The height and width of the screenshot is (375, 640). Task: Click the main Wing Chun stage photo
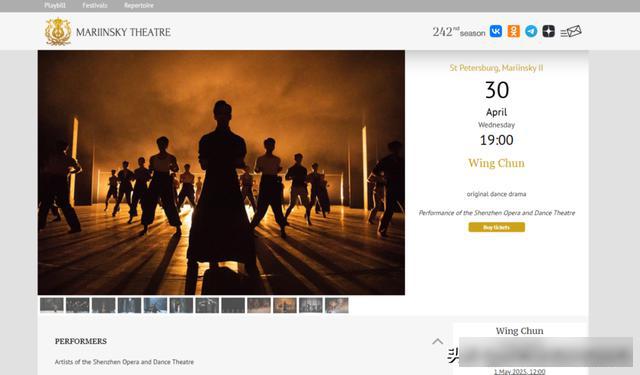(221, 172)
